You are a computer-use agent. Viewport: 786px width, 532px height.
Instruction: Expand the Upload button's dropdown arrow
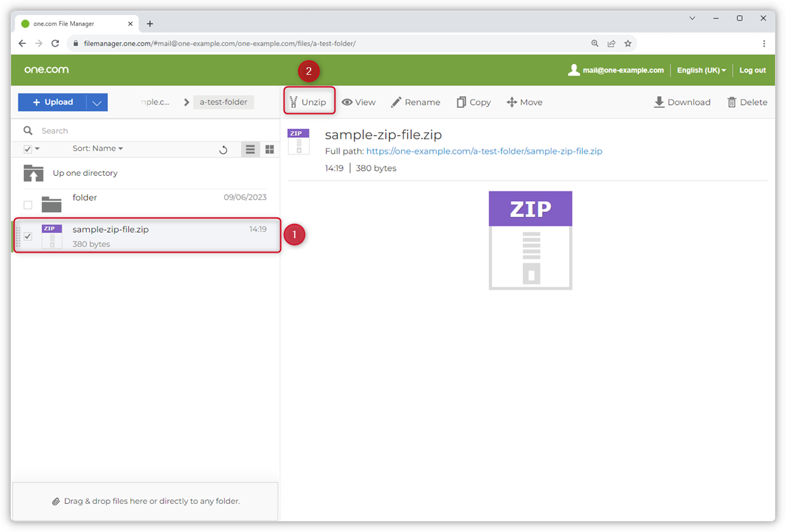tap(98, 102)
